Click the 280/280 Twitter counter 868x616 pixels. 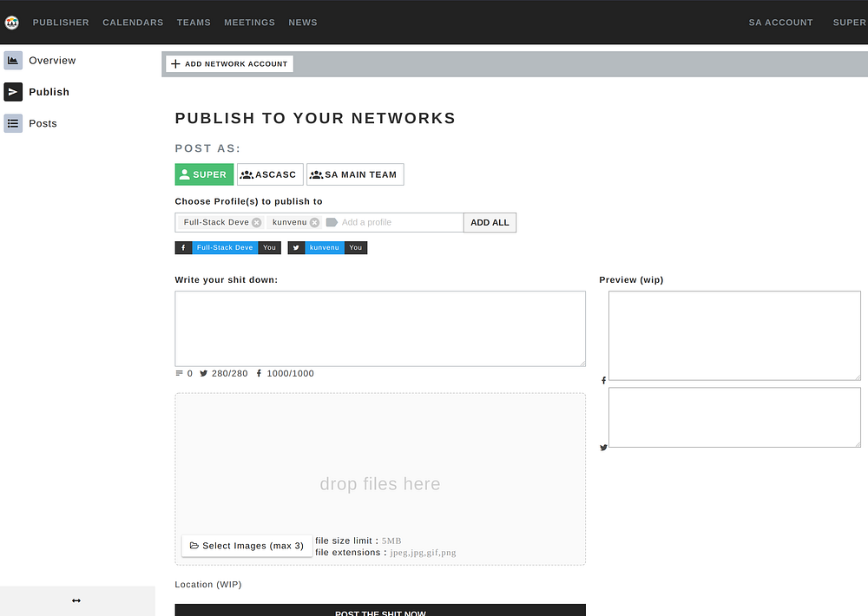pos(230,374)
